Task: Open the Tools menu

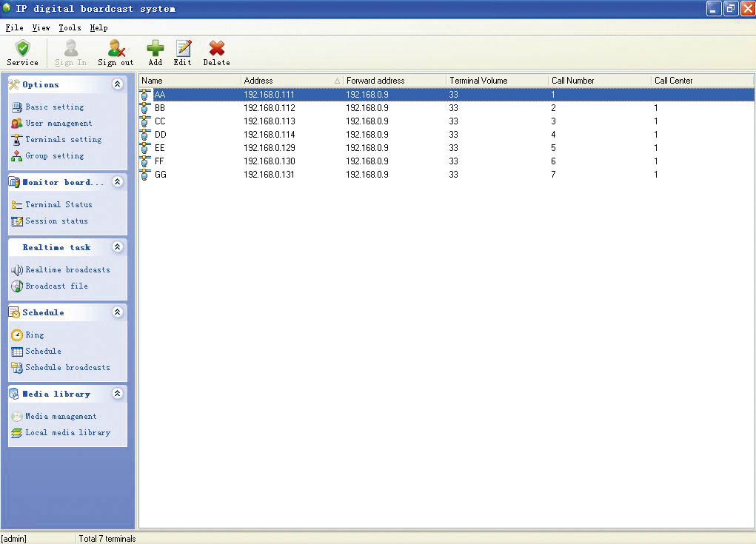Action: coord(70,28)
